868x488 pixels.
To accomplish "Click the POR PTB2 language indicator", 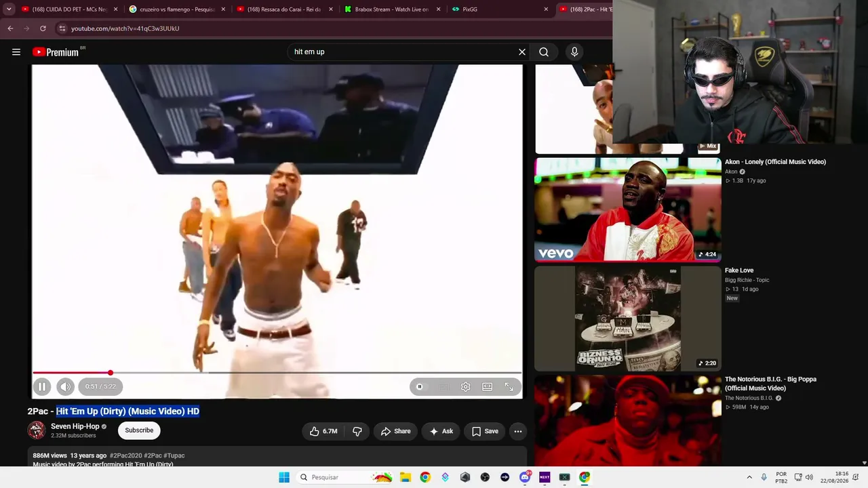I will [781, 477].
